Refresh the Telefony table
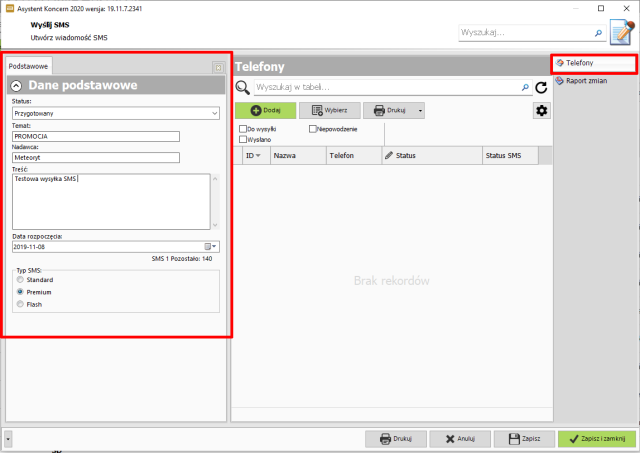640x453 pixels. point(541,87)
